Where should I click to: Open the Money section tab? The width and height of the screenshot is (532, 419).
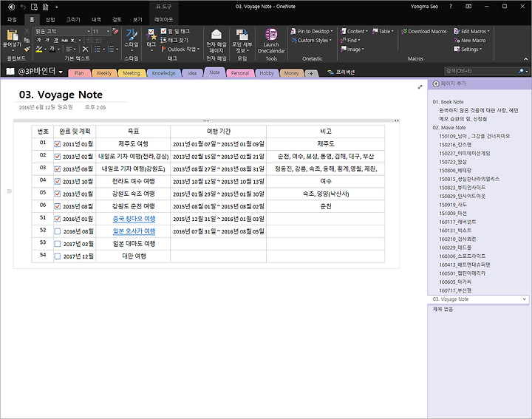point(291,73)
